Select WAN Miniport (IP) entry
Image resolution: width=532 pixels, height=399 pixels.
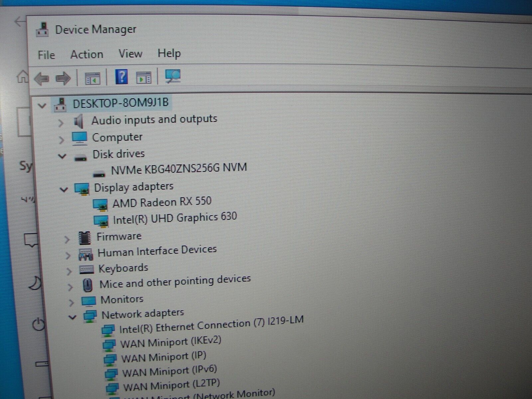click(x=164, y=357)
